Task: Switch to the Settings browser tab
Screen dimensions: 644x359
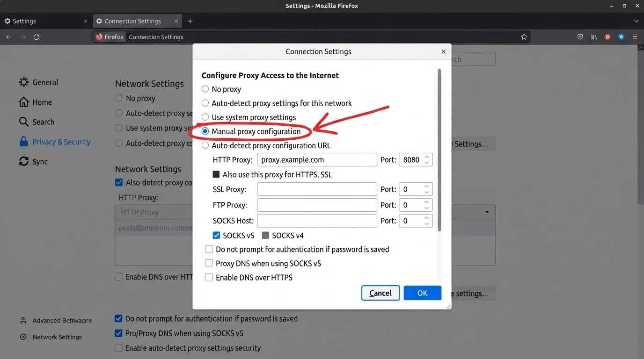Action: point(46,21)
